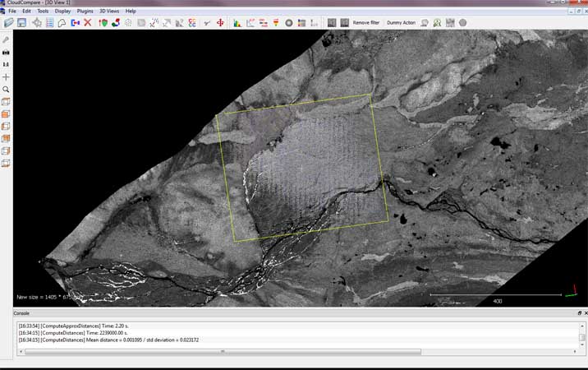Click the Dummy Action button
The width and height of the screenshot is (588, 370).
(x=401, y=23)
